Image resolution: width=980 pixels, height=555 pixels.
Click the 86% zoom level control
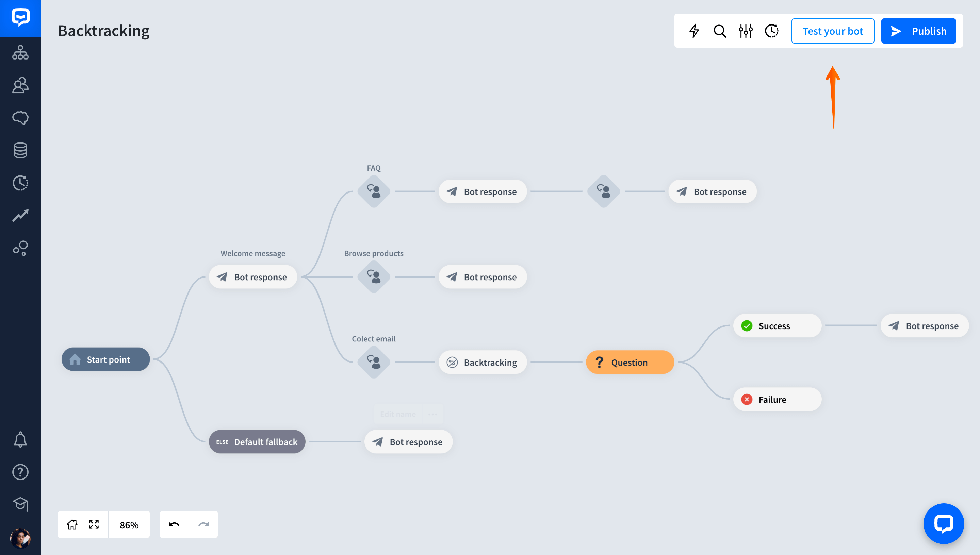coord(129,525)
